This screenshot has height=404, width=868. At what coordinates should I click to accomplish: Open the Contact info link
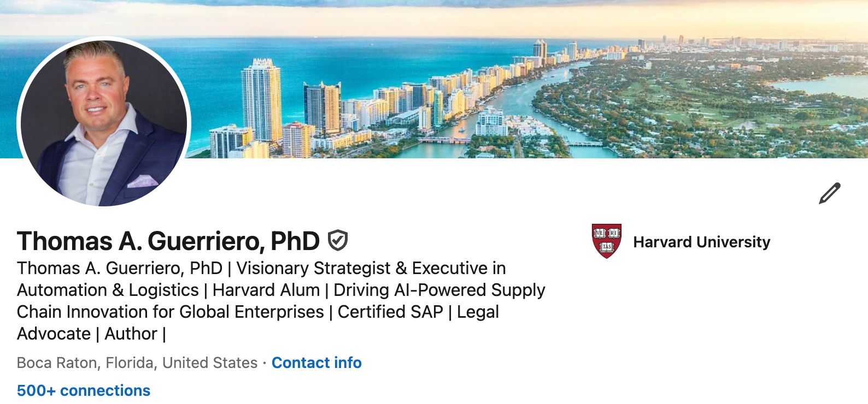click(316, 363)
